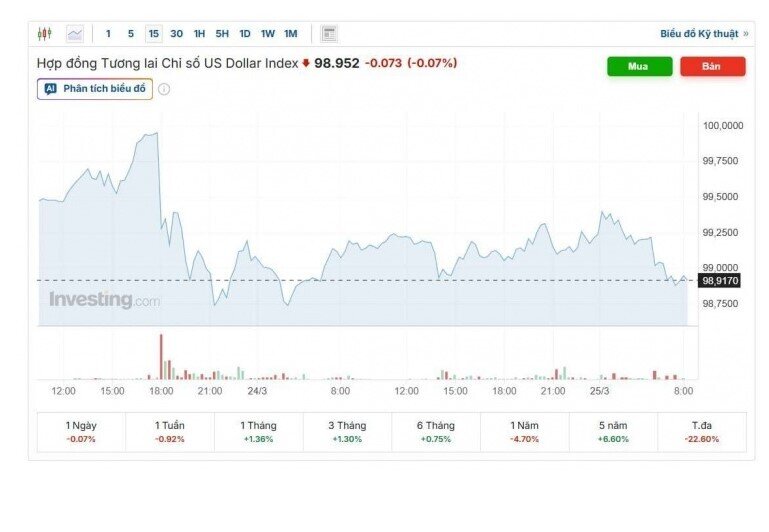Viewport: 769px width, 532px height.
Task: Select the 1W interval
Action: (268, 34)
